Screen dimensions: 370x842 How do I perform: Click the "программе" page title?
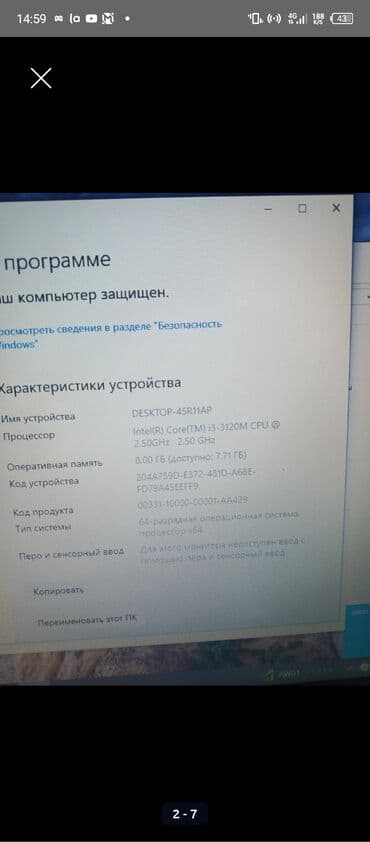[x=58, y=261]
